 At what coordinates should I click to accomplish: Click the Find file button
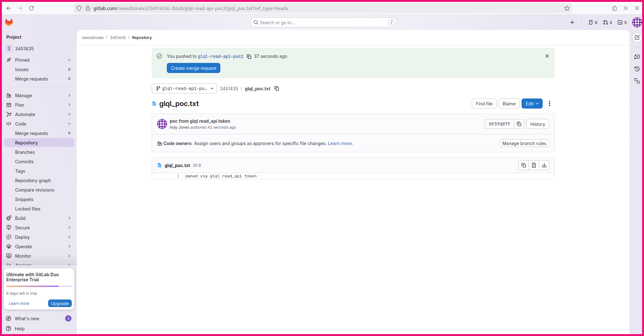(x=484, y=104)
